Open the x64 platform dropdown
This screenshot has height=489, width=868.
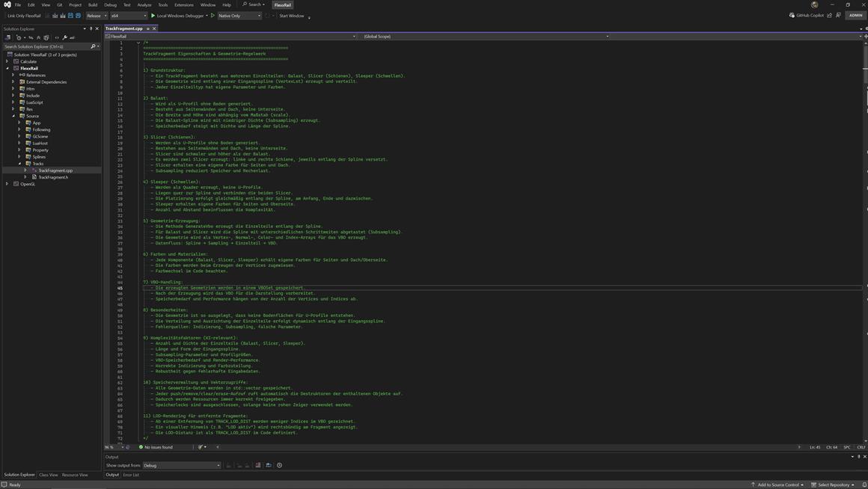tap(129, 16)
